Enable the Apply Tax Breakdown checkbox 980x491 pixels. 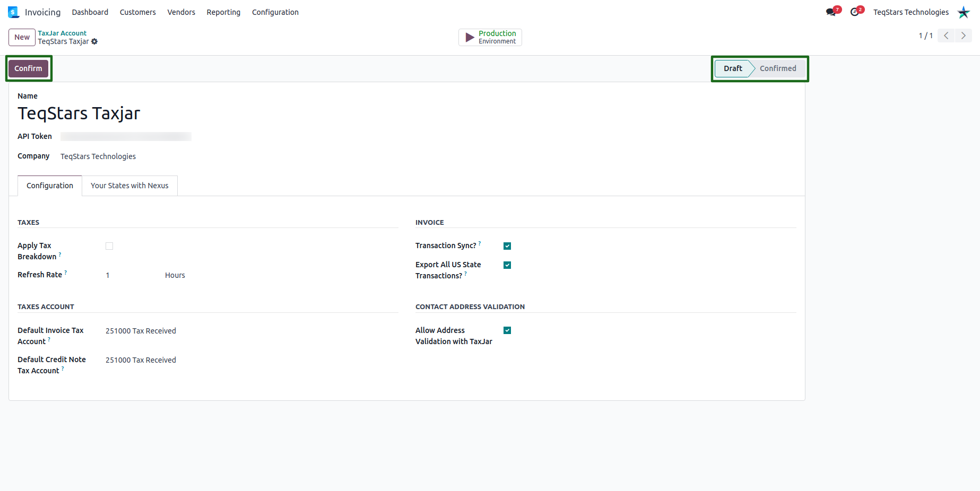point(109,246)
